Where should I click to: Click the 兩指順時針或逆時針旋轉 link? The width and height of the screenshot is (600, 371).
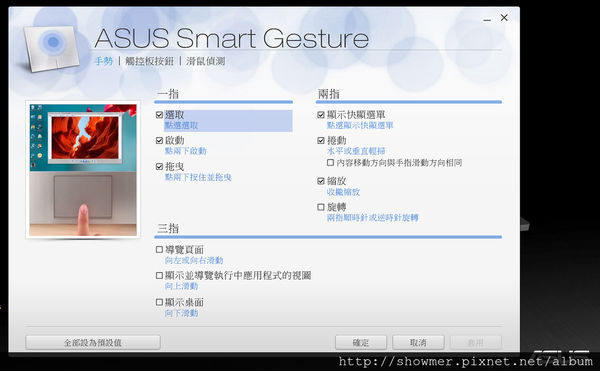pos(373,218)
